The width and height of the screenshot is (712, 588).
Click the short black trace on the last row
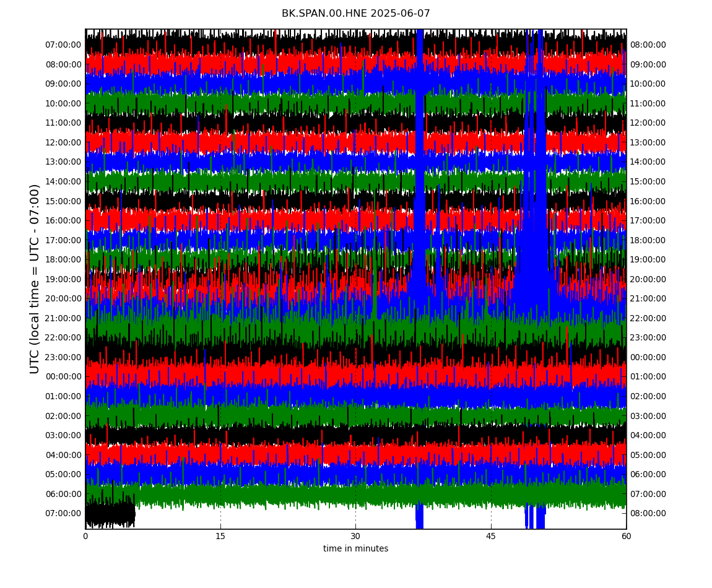click(x=110, y=514)
